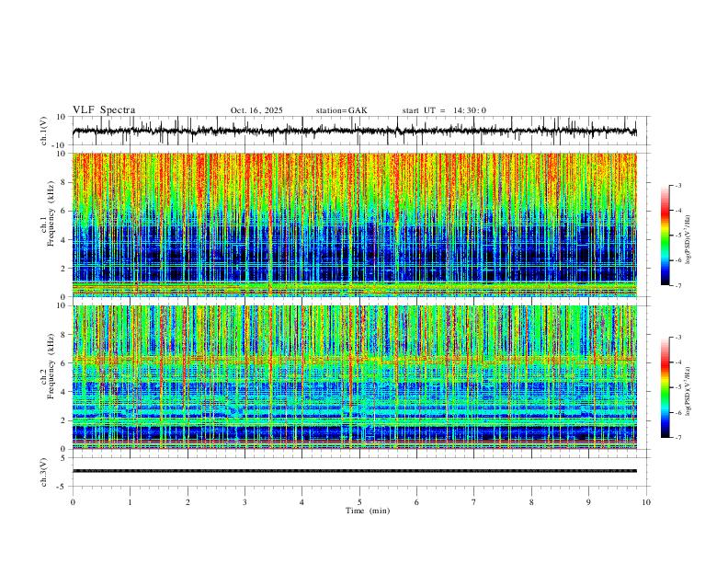Click the "8" kHz tick on ch.1 axis
This screenshot has height=563, width=728.
click(64, 182)
